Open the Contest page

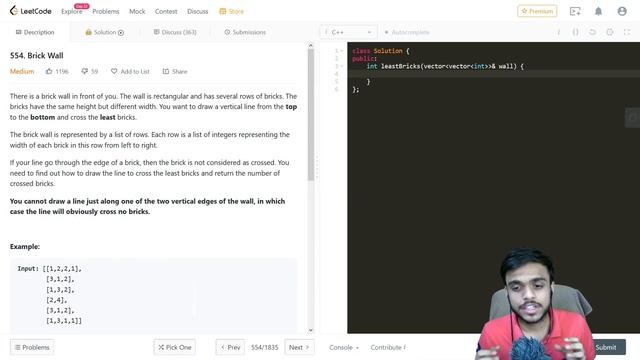click(166, 11)
